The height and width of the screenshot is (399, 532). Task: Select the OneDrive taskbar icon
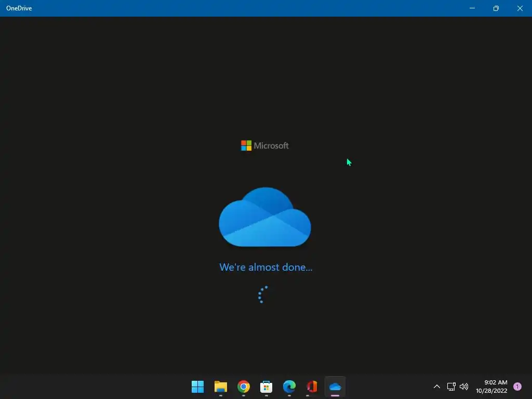pos(335,387)
